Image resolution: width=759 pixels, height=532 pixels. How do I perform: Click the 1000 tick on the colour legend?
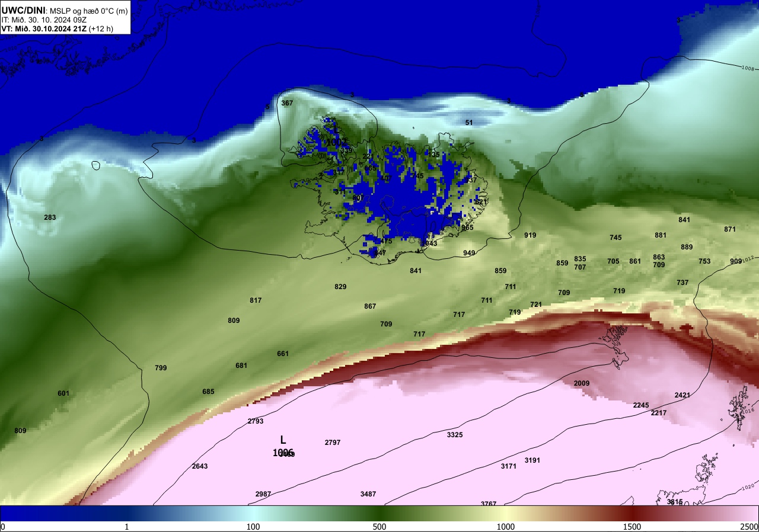pyautogui.click(x=505, y=527)
